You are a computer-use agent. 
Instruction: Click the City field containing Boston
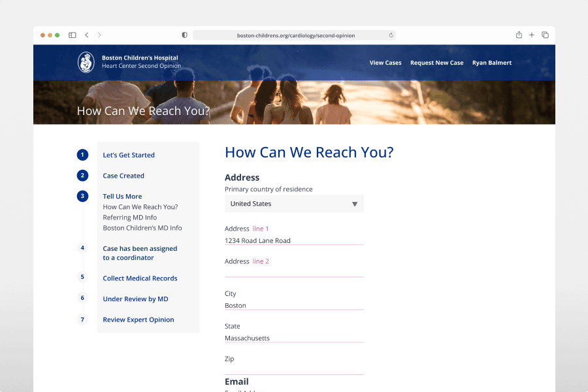pos(294,305)
